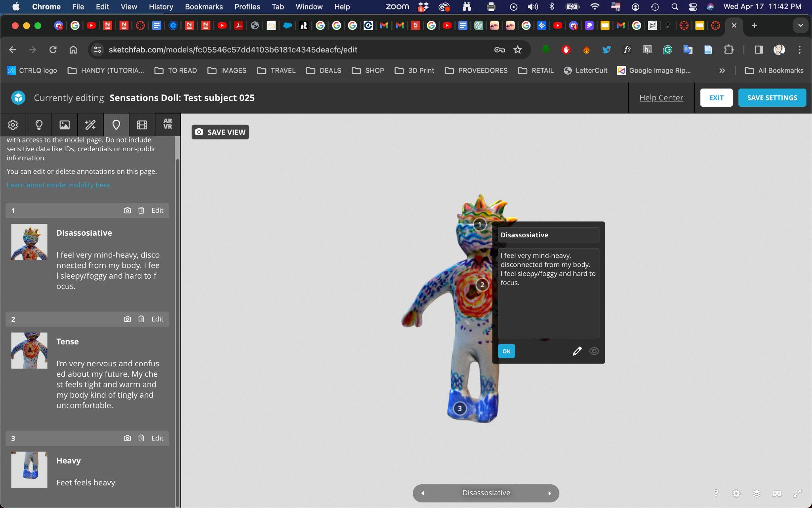Delete annotation 2 with trash icon
812x508 pixels.
click(141, 319)
